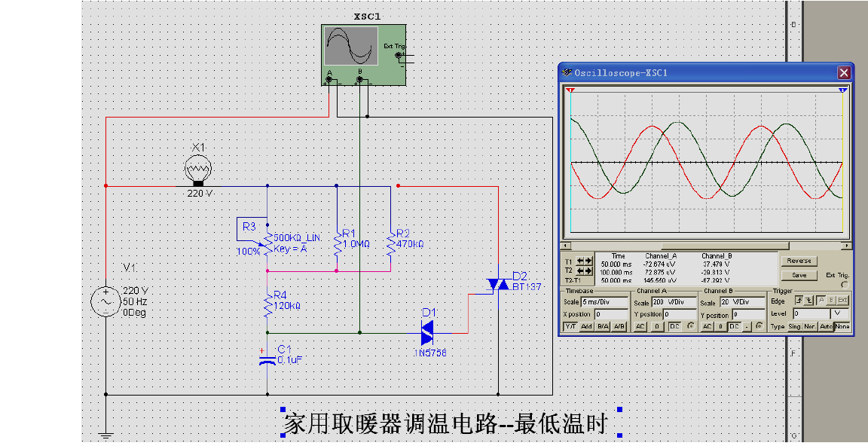Set Channel B coupling to AC
Screen dimensions: 868x446
coord(708,326)
